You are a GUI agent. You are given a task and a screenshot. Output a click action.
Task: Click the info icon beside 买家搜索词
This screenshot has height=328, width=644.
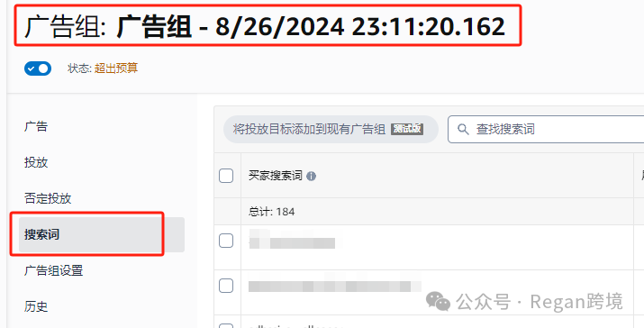pos(312,177)
